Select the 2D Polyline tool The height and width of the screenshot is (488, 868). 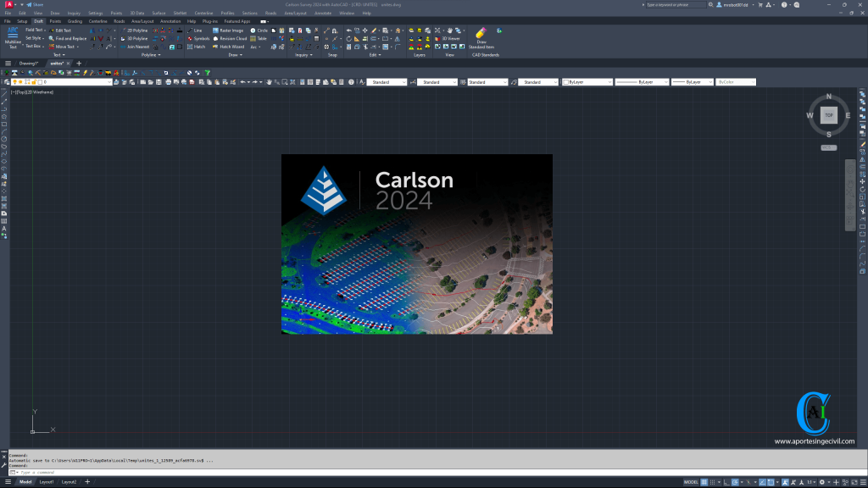(137, 30)
